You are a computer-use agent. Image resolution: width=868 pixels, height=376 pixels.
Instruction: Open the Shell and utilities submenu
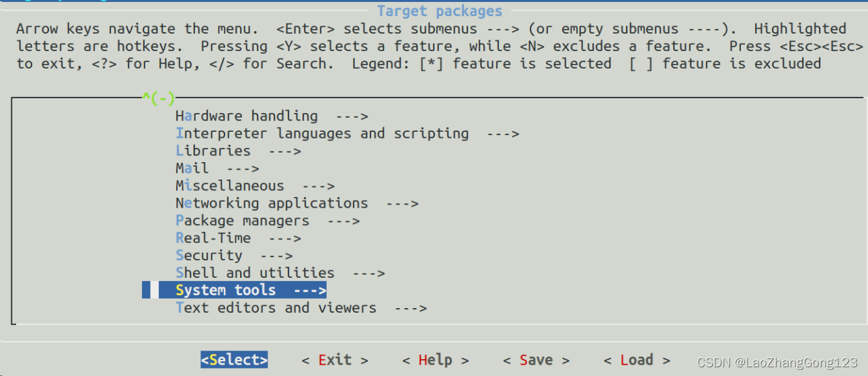(280, 273)
